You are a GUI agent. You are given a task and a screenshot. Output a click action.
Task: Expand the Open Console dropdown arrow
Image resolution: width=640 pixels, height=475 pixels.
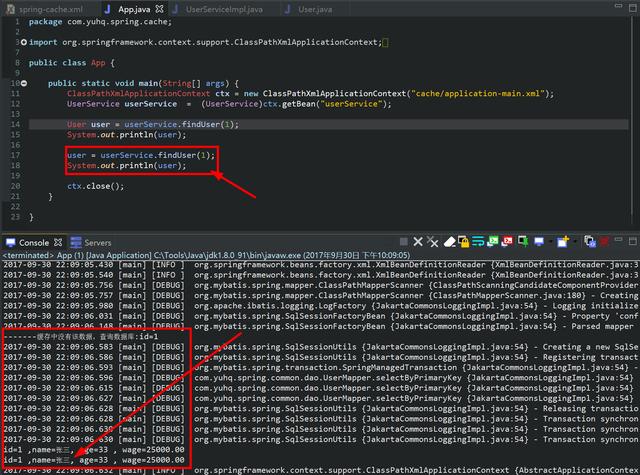coord(575,242)
